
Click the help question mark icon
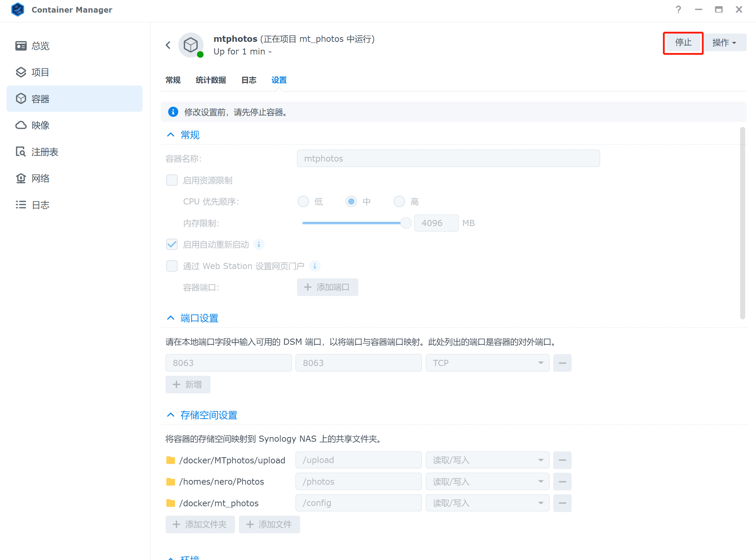[x=678, y=10]
